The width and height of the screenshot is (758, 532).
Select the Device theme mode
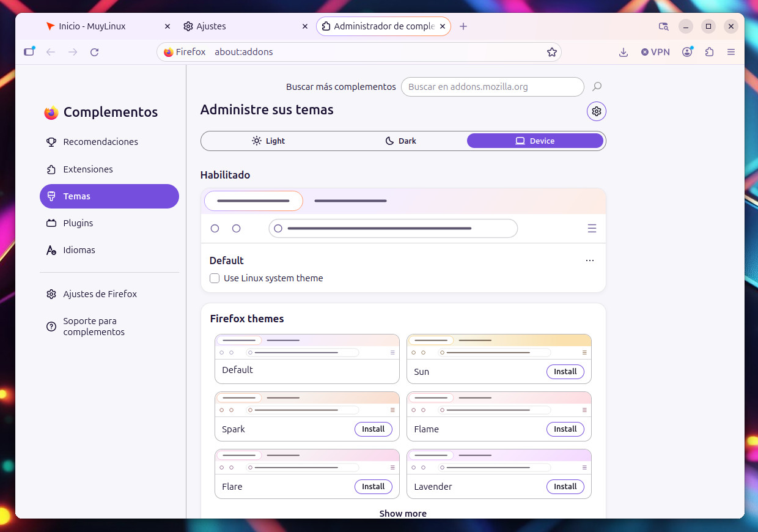point(535,141)
